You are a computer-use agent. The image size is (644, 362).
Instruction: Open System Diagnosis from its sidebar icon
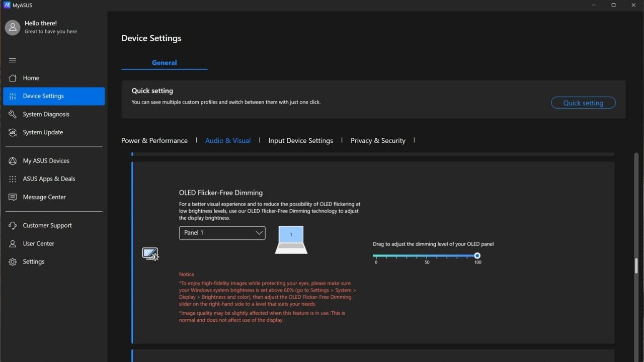13,114
